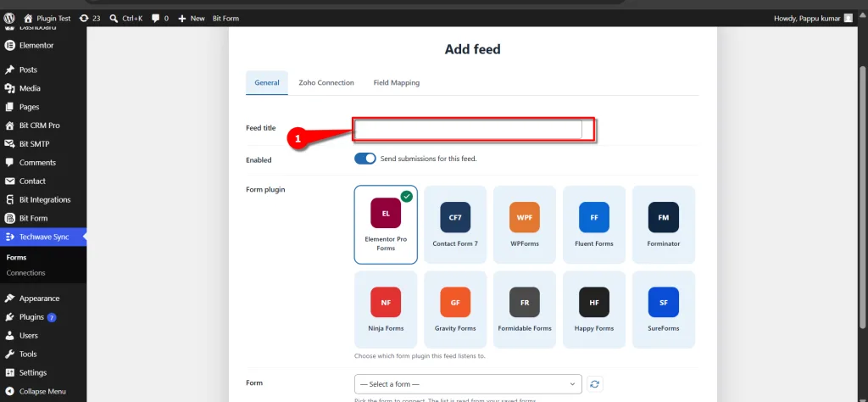This screenshot has width=868, height=402.
Task: Open Bit Form in the sidebar
Action: point(43,218)
